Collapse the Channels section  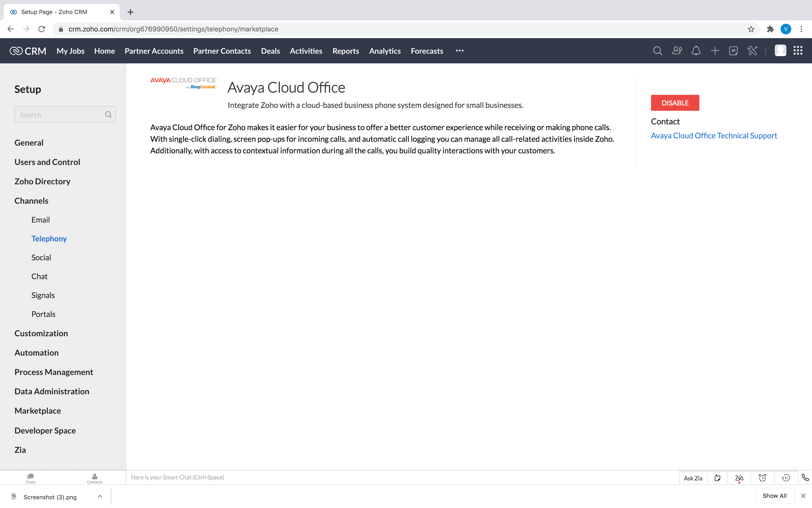pos(31,201)
